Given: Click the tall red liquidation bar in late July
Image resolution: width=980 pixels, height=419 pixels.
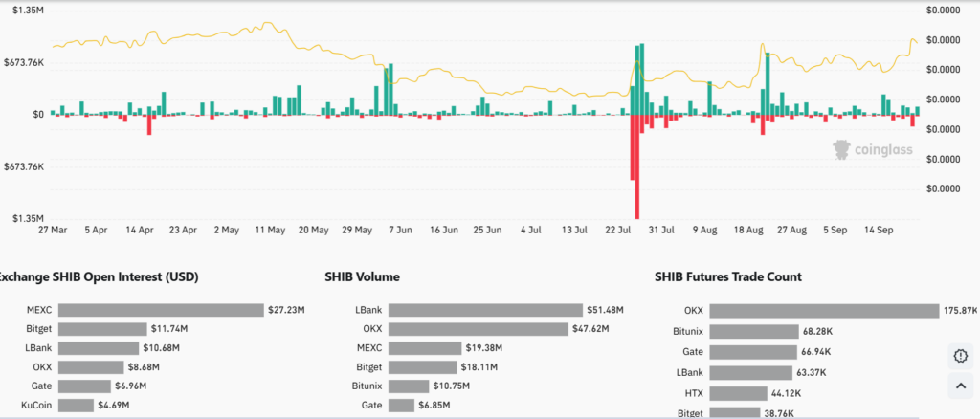Looking at the screenshot, I should pyautogui.click(x=636, y=166).
